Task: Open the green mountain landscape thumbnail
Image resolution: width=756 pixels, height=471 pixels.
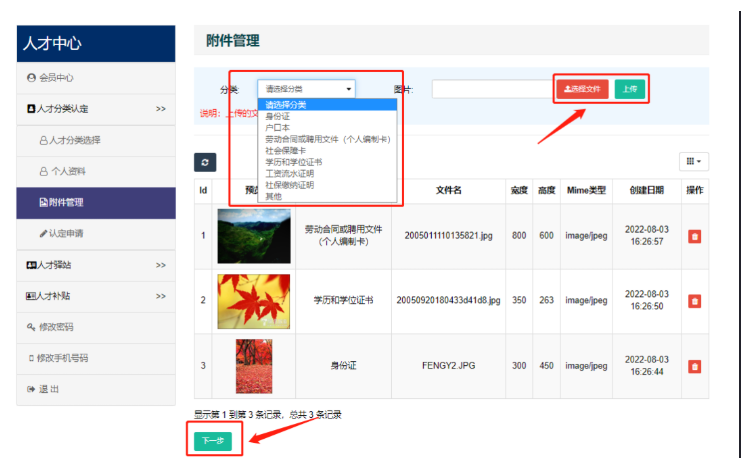Action: 254,236
